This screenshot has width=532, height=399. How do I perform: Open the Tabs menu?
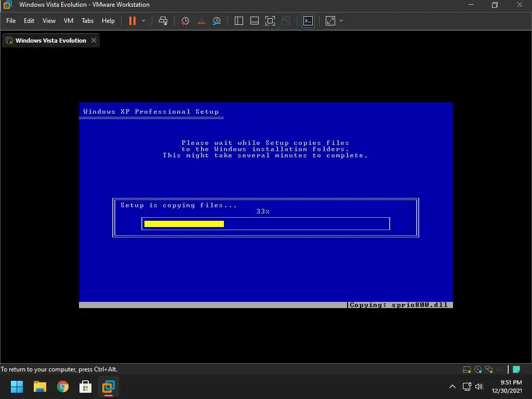(87, 21)
